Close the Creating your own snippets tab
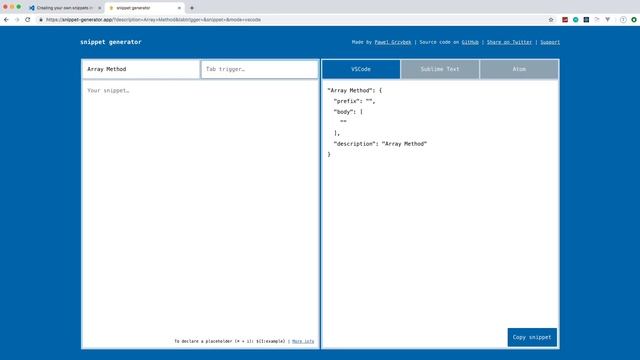Viewport: 640px width, 360px height. click(100, 8)
